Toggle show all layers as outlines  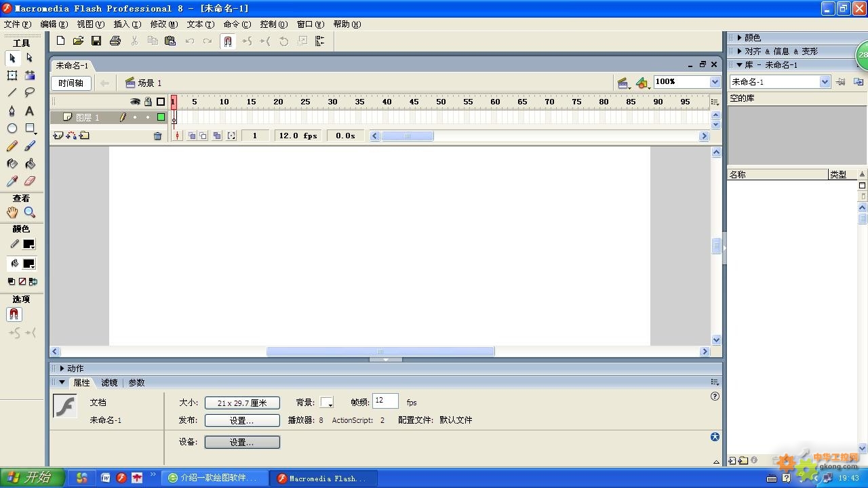click(161, 102)
